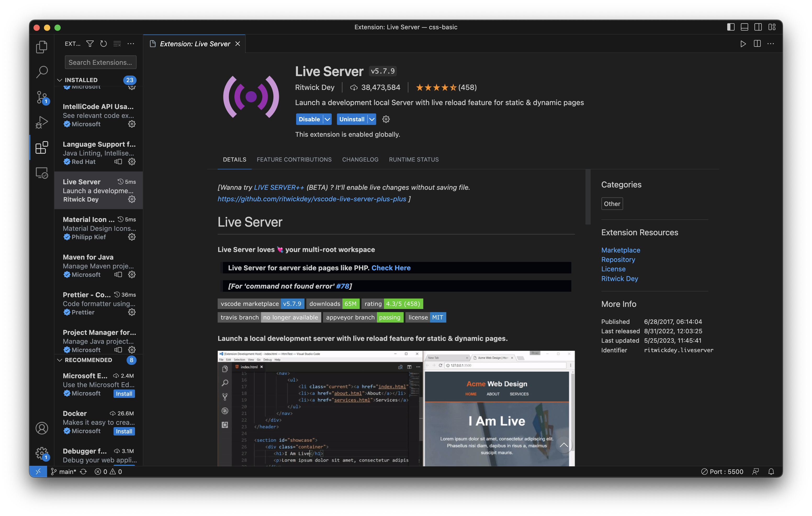Refresh the extensions list
Image resolution: width=812 pixels, height=516 pixels.
104,44
